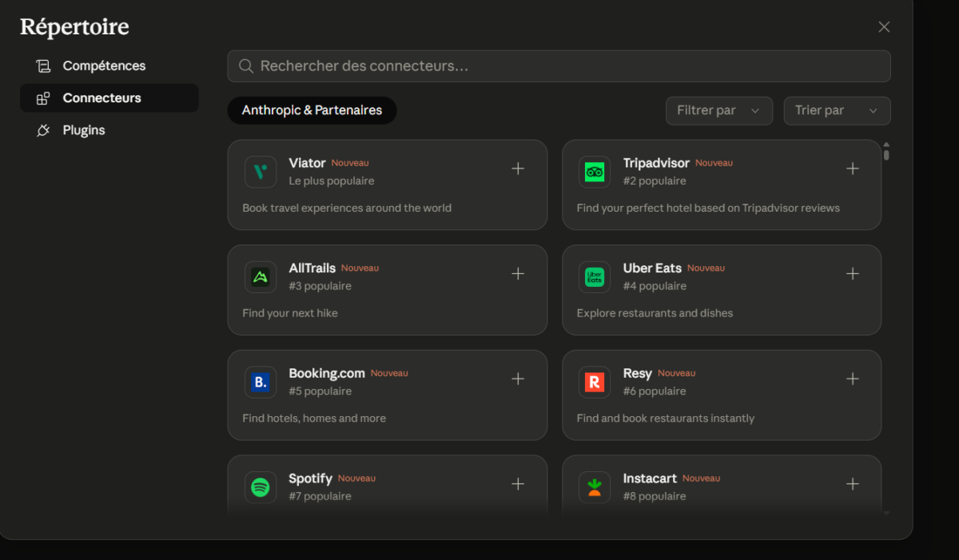Click the Resy connector icon
959x560 pixels.
coord(595,382)
